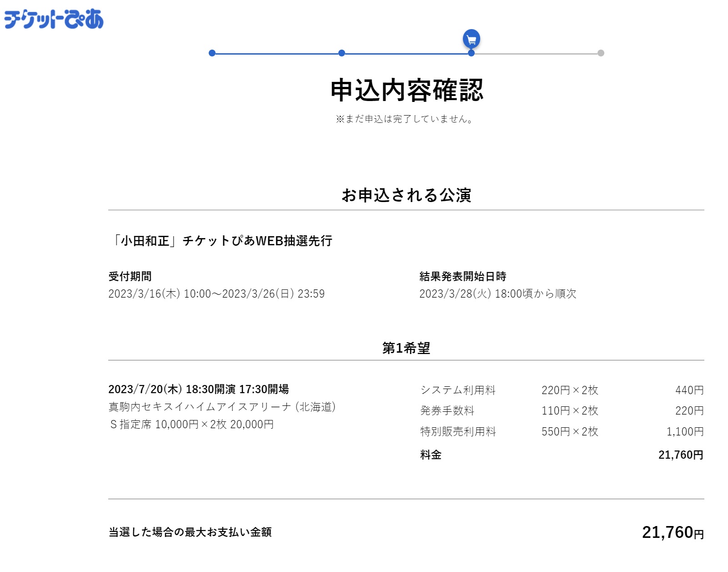The width and height of the screenshot is (728, 572).
Task: Click the current third progress step dot
Action: [471, 53]
